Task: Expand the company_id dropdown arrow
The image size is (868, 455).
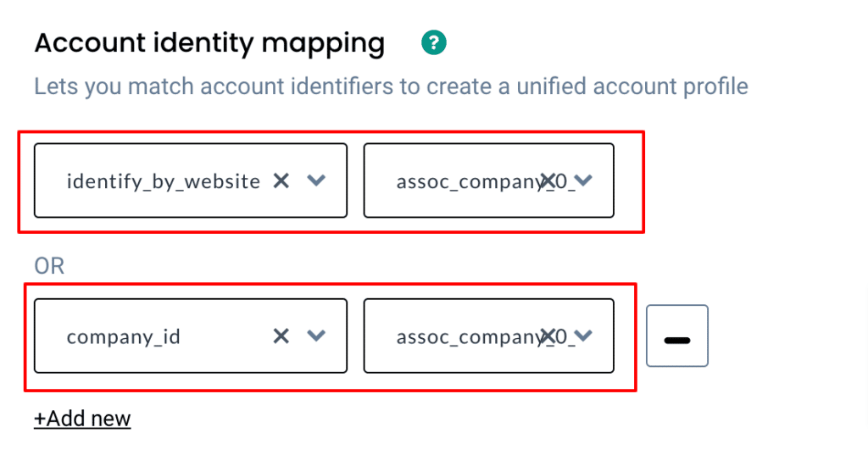Action: click(x=316, y=336)
